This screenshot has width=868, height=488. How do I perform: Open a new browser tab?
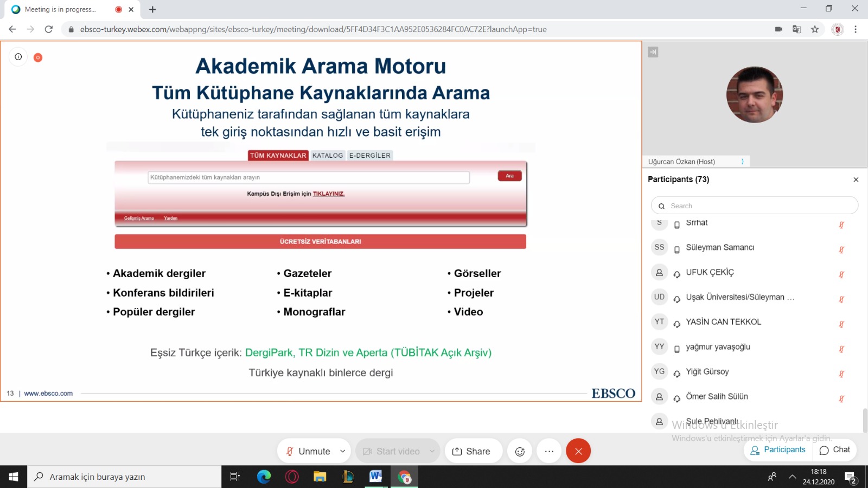click(x=152, y=9)
